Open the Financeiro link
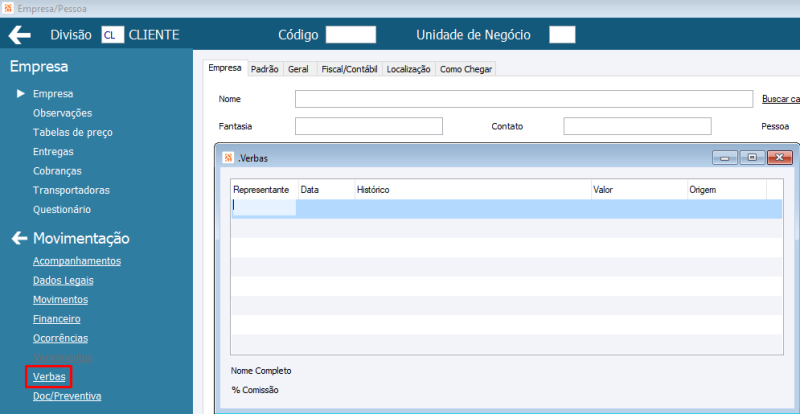This screenshot has width=800, height=414. tap(57, 319)
